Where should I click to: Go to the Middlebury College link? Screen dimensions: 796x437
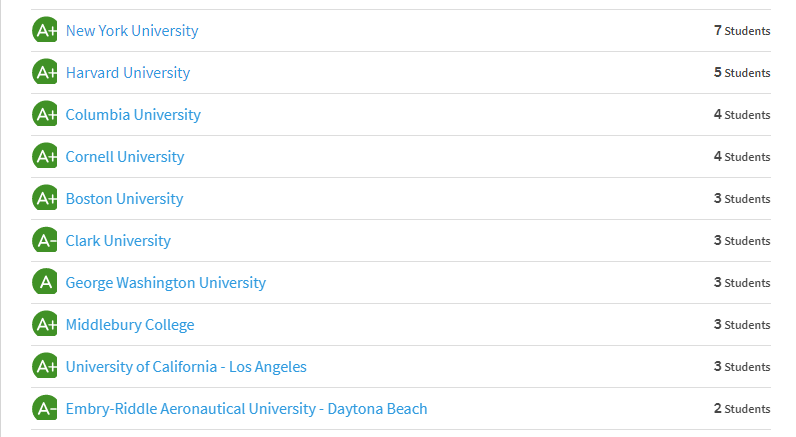[130, 325]
